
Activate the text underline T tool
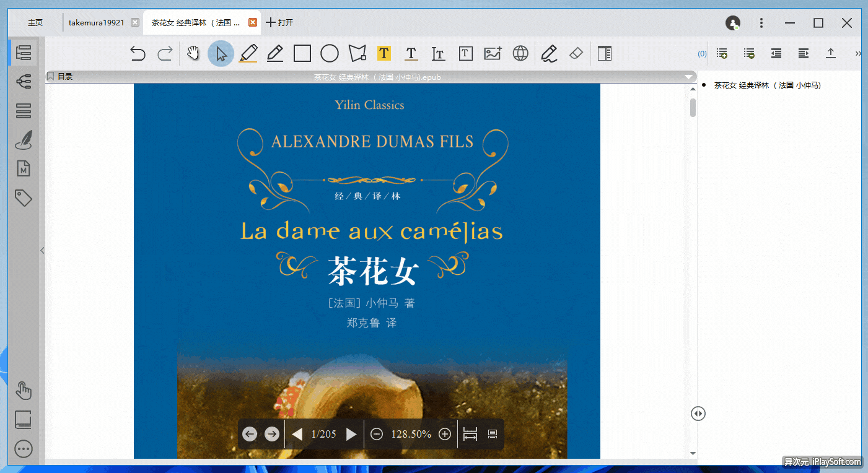click(x=411, y=54)
